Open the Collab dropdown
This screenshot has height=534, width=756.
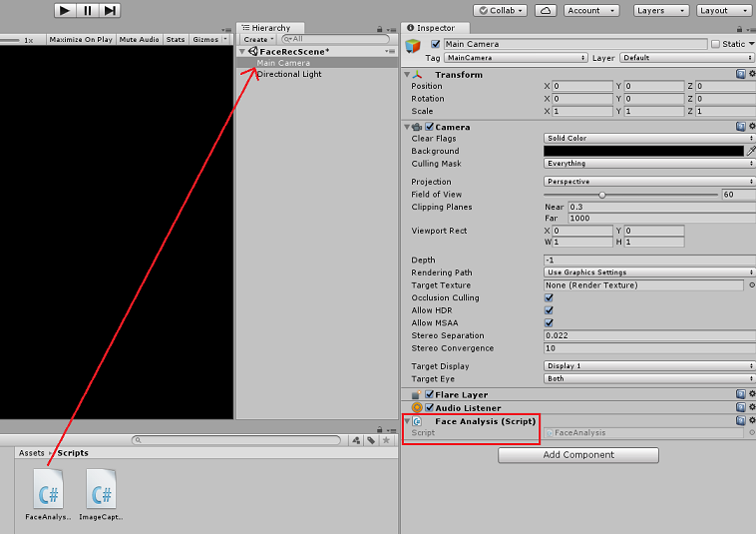[x=500, y=11]
